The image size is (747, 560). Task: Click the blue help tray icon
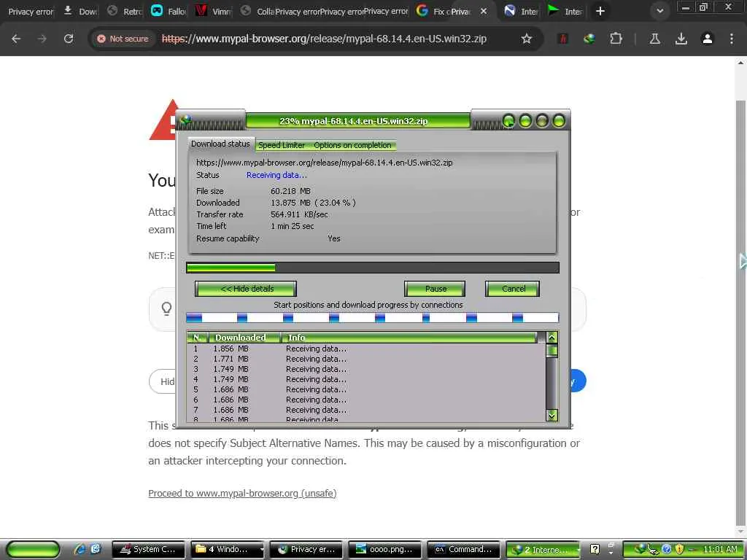tap(667, 550)
